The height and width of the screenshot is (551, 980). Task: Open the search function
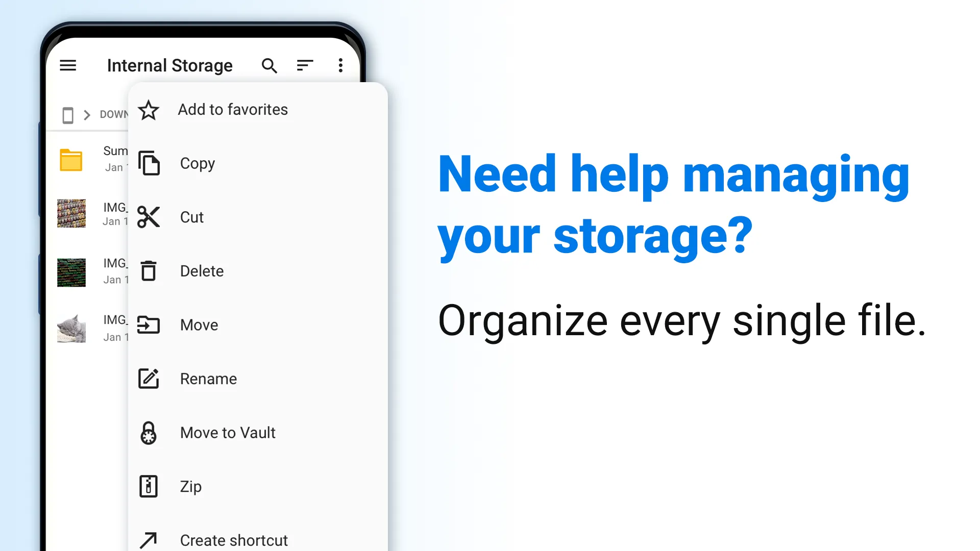coord(269,65)
